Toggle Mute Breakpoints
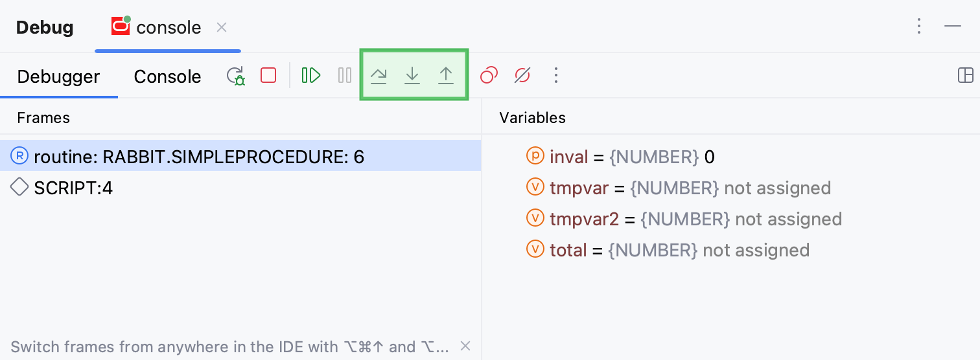 point(522,76)
